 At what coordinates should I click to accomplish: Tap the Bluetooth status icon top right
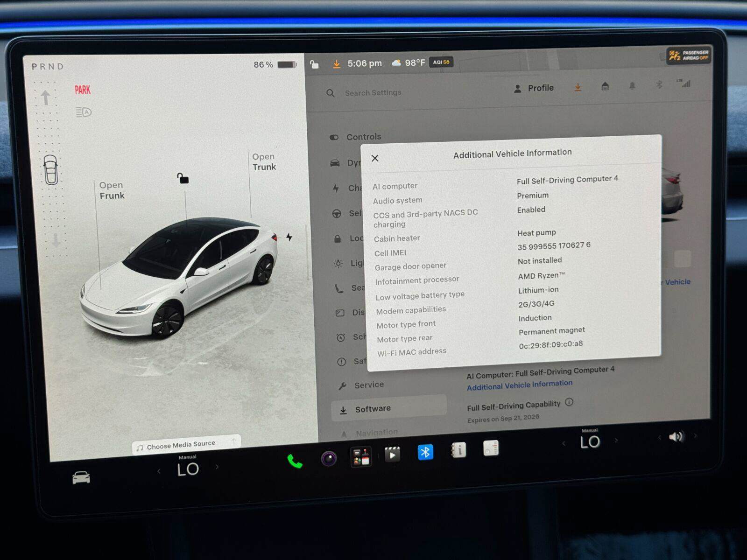(659, 84)
